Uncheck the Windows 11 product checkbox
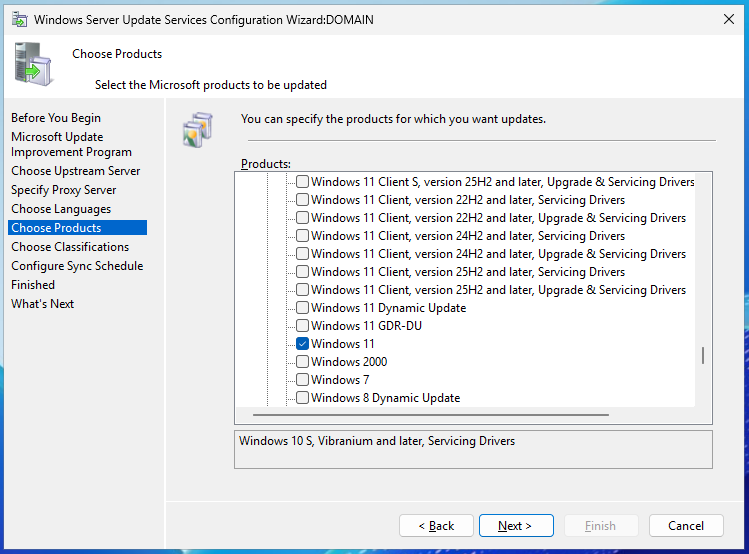The height and width of the screenshot is (554, 749). 302,344
